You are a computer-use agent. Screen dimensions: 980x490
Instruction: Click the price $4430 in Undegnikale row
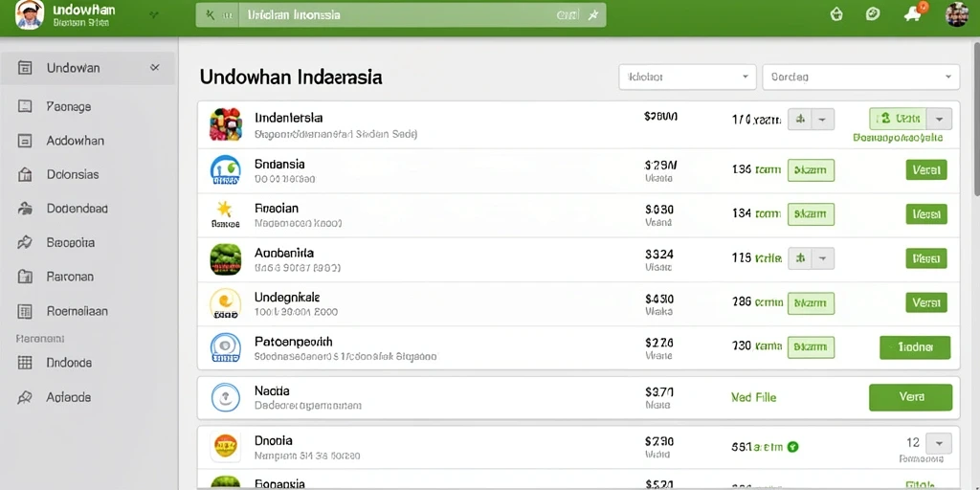click(659, 299)
